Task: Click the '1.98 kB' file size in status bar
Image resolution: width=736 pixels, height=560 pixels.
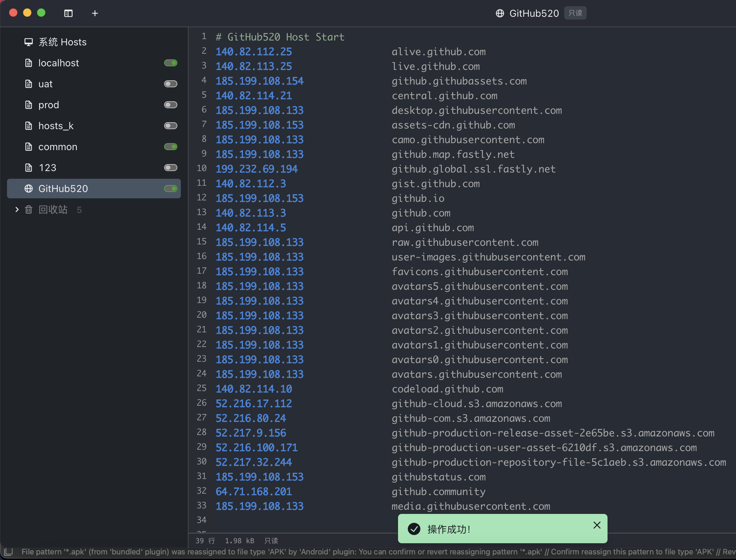Action: [240, 541]
